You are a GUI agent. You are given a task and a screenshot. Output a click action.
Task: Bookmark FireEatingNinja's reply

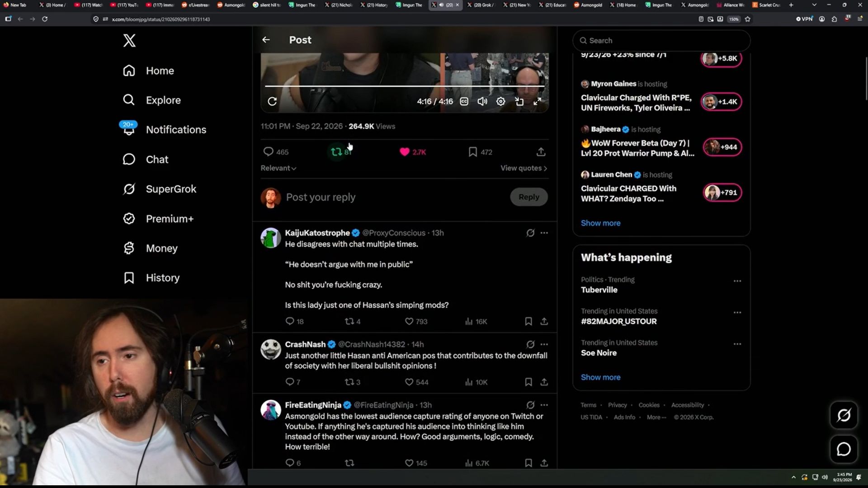pos(528,463)
